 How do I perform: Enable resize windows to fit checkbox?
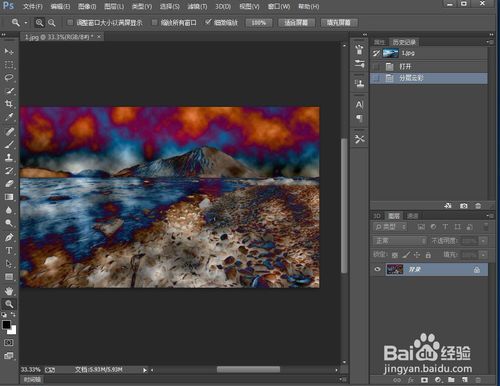pyautogui.click(x=70, y=22)
